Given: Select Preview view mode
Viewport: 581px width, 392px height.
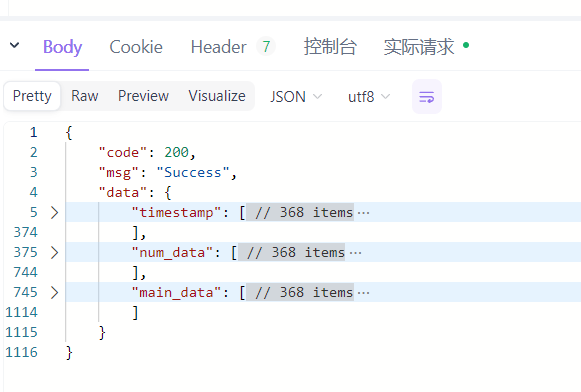Looking at the screenshot, I should click(143, 96).
